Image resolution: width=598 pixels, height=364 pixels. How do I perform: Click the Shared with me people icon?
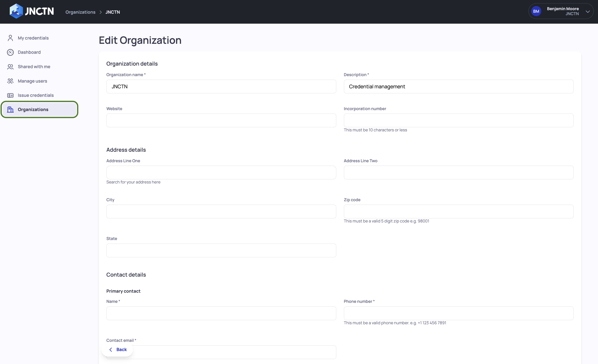[x=10, y=67]
